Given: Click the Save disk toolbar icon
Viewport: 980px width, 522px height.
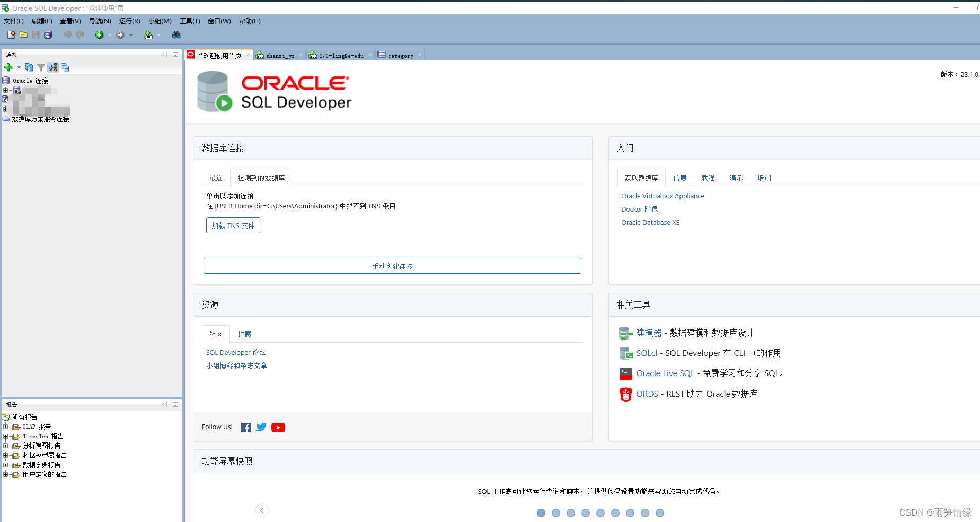Looking at the screenshot, I should click(36, 34).
